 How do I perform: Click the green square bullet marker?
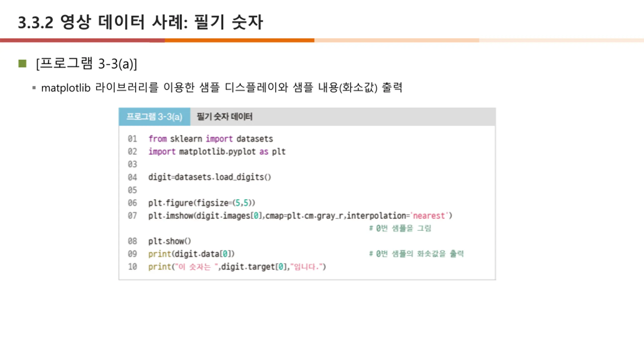click(x=22, y=63)
